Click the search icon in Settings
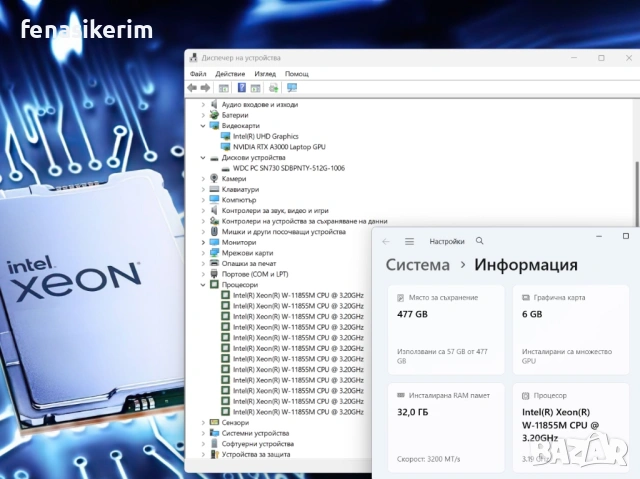640x479 pixels. pos(480,241)
